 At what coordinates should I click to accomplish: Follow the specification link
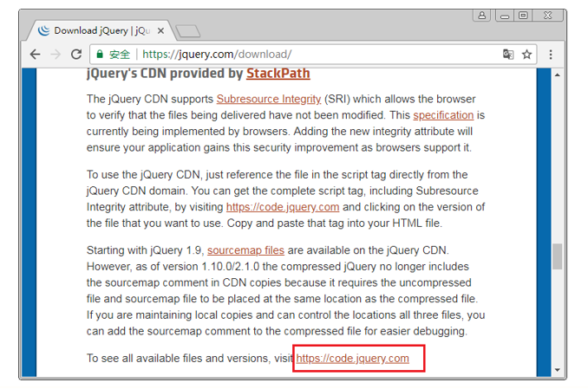(x=443, y=115)
